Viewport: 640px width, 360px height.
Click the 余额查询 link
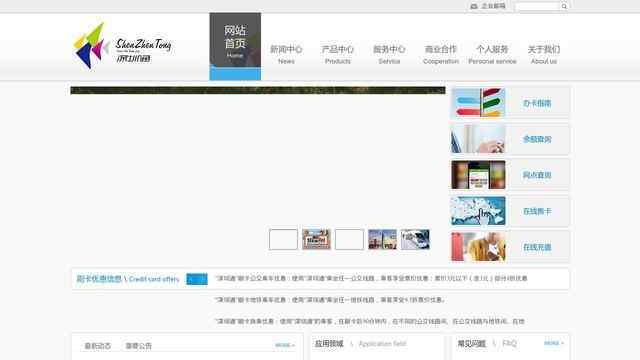(x=537, y=139)
